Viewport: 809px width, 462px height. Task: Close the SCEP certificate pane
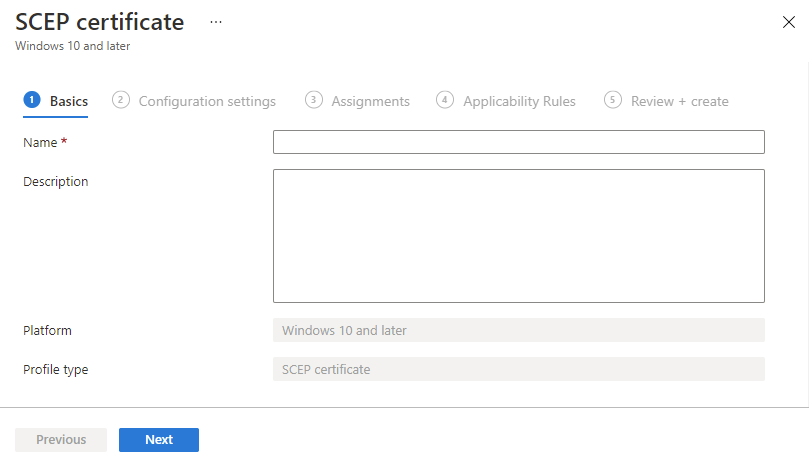[x=787, y=22]
